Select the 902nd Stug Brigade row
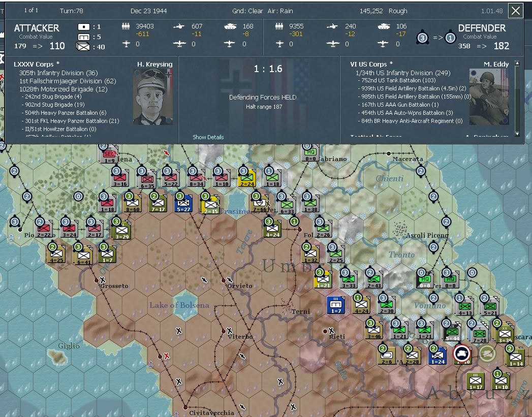The image size is (532, 417). pyautogui.click(x=53, y=105)
